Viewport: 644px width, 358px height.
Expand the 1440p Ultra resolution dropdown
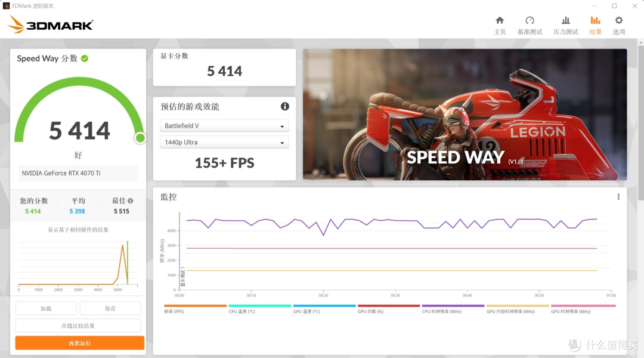(224, 142)
